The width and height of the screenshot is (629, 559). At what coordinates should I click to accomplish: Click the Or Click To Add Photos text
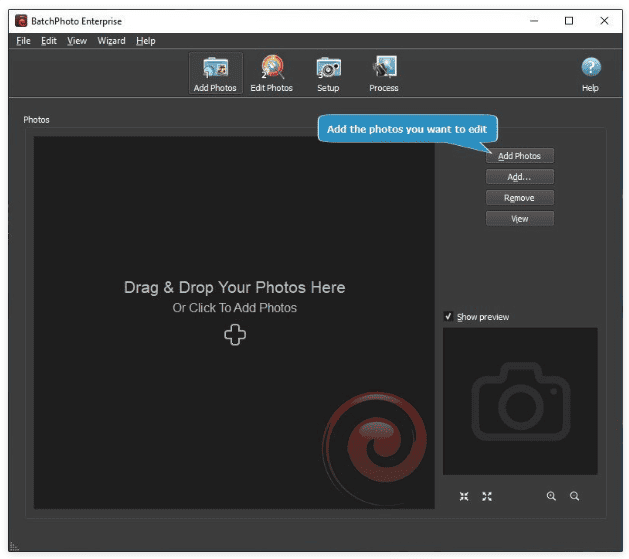coord(235,308)
